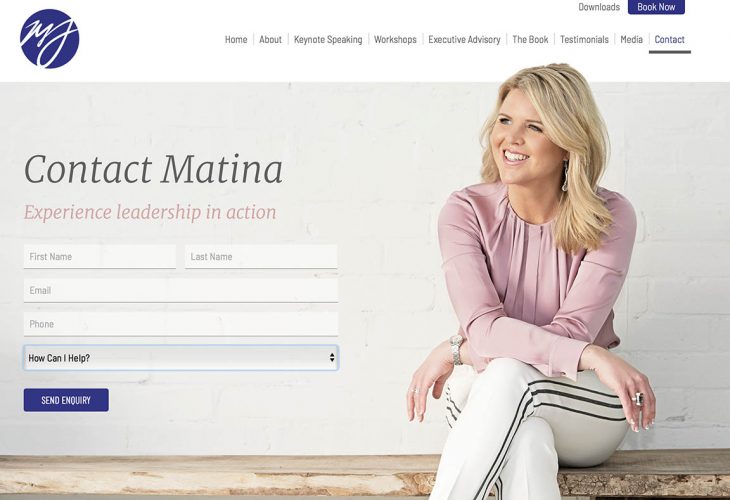Screen dimensions: 730x500
Task: Go to the Media section
Action: click(x=631, y=40)
